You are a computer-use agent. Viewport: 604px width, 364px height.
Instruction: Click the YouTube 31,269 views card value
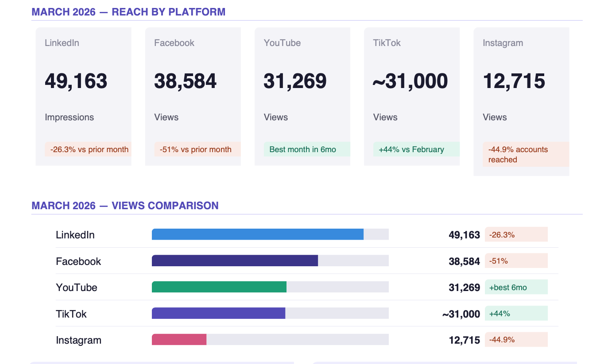pos(295,81)
